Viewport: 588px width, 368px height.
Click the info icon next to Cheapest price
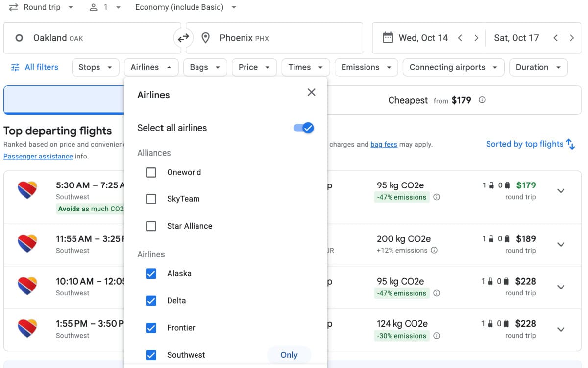click(482, 100)
